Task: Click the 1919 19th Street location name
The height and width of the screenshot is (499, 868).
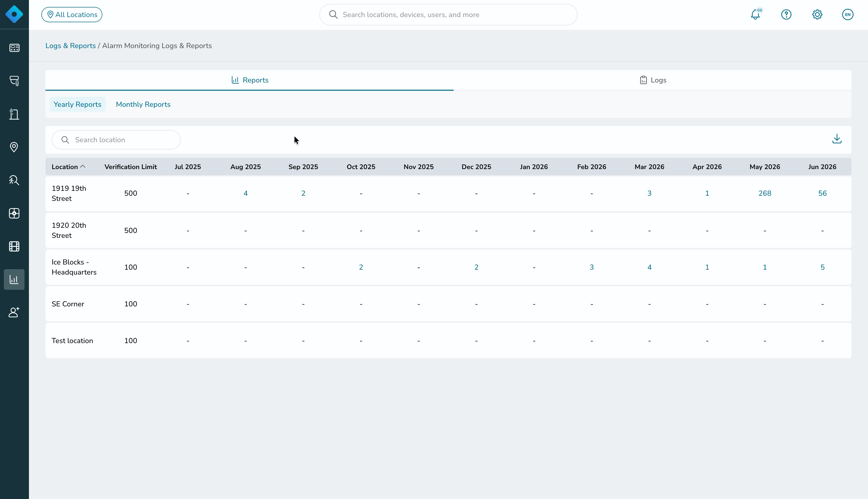Action: pos(69,193)
